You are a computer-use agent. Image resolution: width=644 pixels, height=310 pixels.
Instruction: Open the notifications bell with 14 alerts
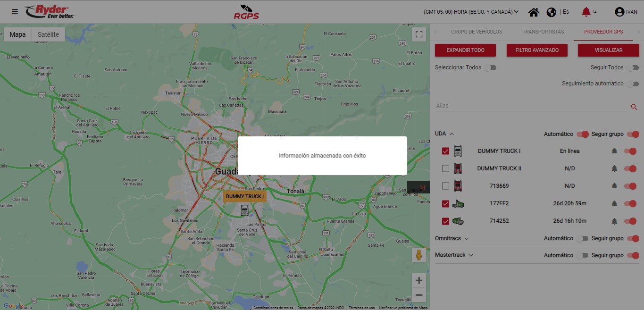coord(586,12)
